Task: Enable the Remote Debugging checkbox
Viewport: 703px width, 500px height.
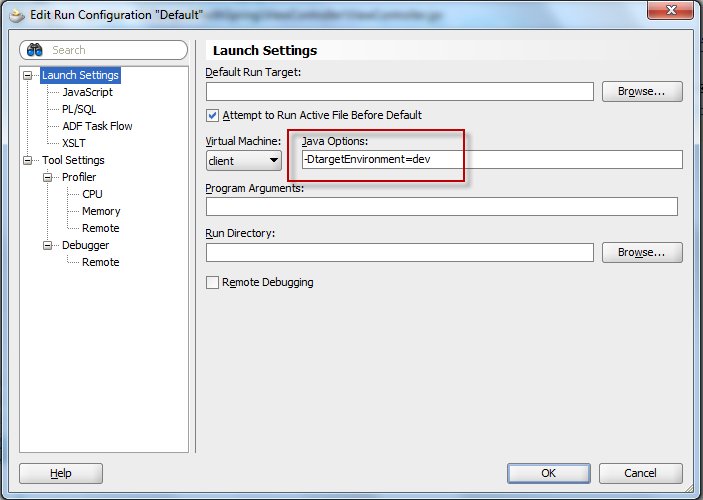Action: 212,283
